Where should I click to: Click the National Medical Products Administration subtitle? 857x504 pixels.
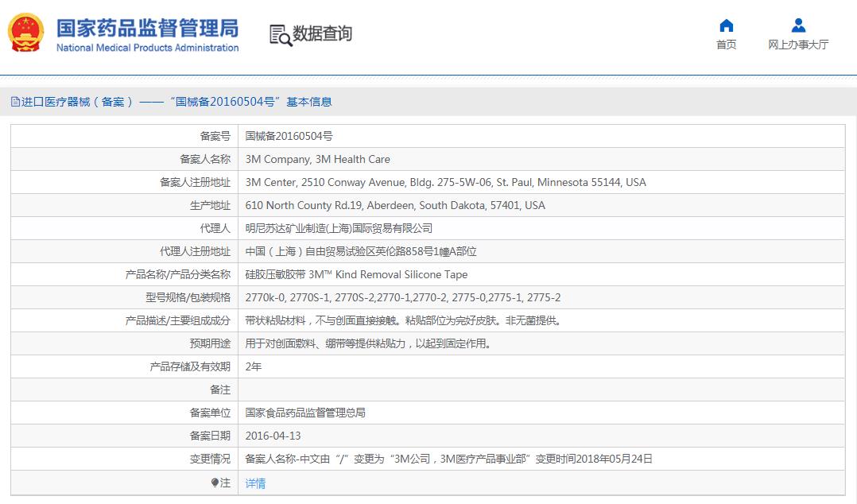(x=147, y=48)
